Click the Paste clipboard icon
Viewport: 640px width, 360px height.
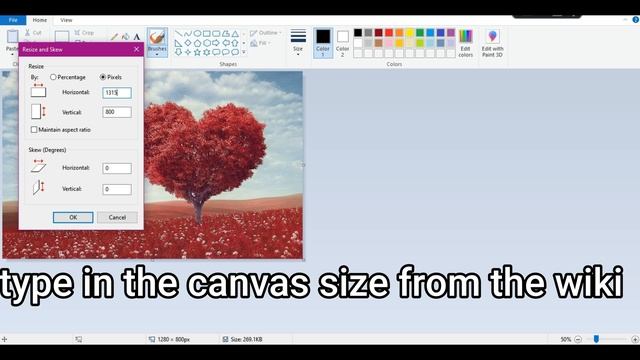click(x=12, y=36)
